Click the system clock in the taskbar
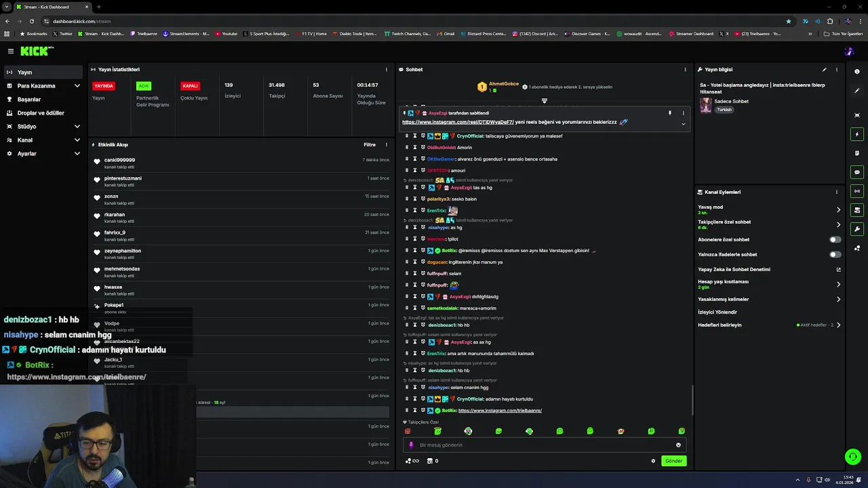The height and width of the screenshot is (488, 868). coord(844,480)
